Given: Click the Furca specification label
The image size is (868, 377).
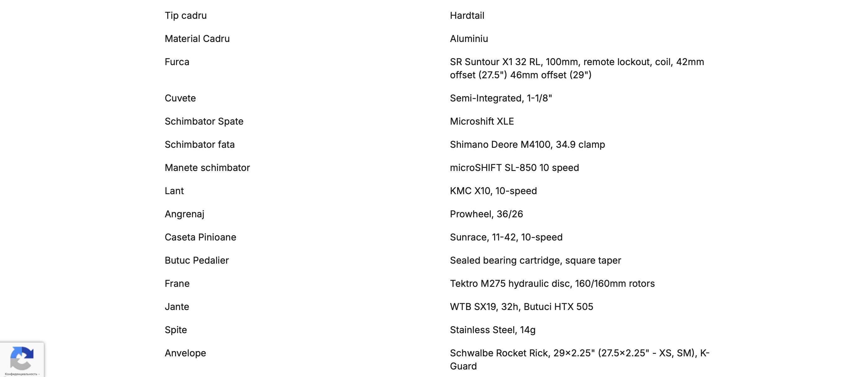Looking at the screenshot, I should [x=177, y=62].
